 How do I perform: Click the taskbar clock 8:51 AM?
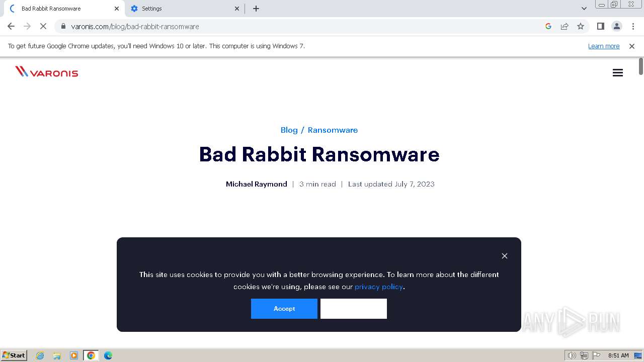tap(618, 355)
